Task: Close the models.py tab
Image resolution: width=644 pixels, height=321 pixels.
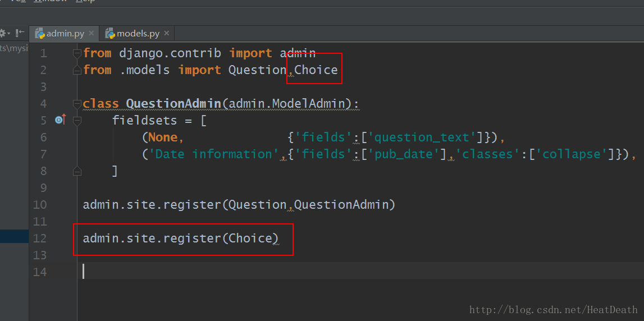Action: point(166,34)
